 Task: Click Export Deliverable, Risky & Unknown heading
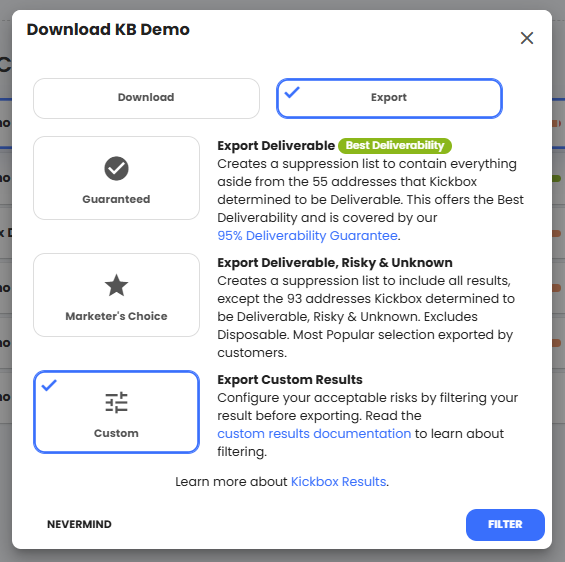(x=335, y=263)
